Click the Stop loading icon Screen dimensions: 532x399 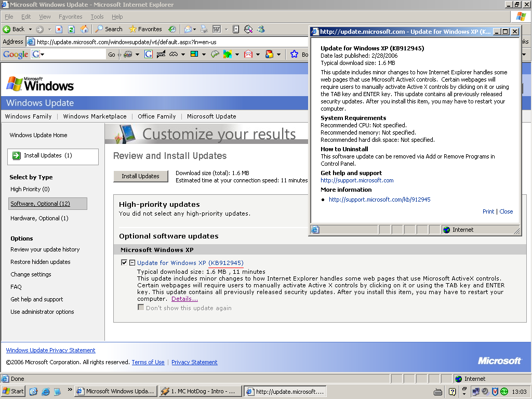point(59,29)
